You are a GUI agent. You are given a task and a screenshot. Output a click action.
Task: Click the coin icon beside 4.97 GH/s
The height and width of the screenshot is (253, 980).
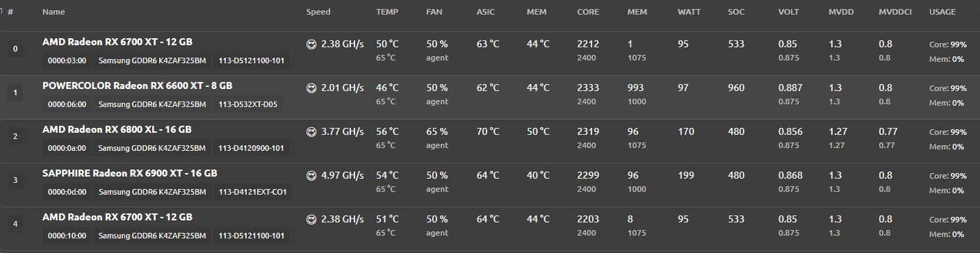(311, 175)
